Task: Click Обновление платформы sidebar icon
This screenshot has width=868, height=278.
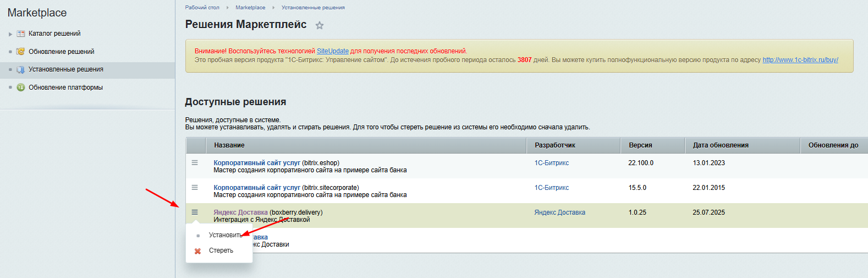Action: 21,88
